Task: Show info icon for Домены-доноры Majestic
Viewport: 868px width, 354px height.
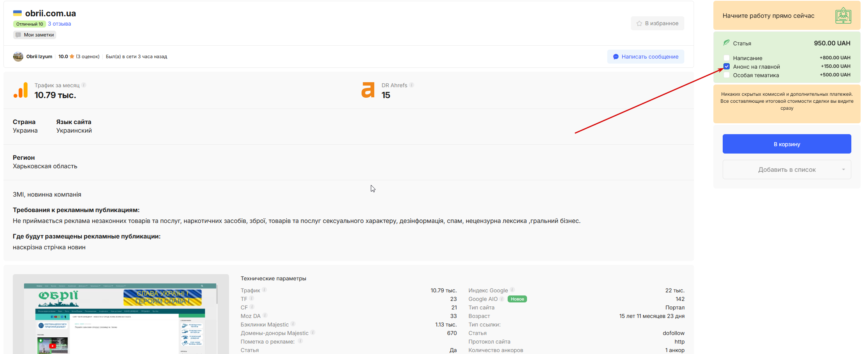Action: click(x=313, y=333)
